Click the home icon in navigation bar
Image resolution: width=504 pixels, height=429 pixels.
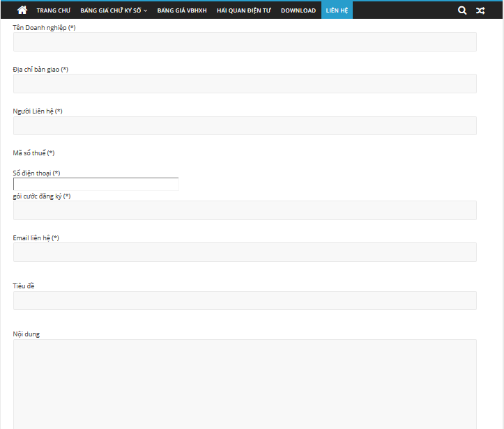point(22,10)
